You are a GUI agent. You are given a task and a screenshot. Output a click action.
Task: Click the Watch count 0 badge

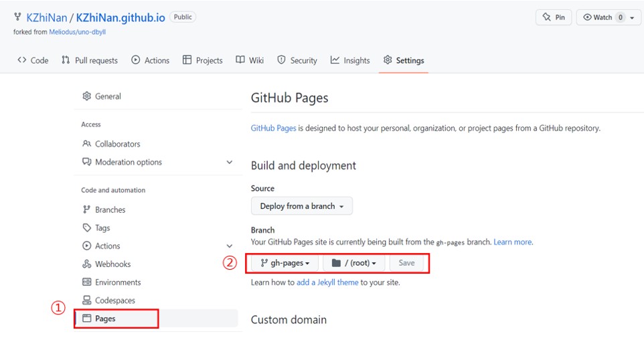click(620, 17)
